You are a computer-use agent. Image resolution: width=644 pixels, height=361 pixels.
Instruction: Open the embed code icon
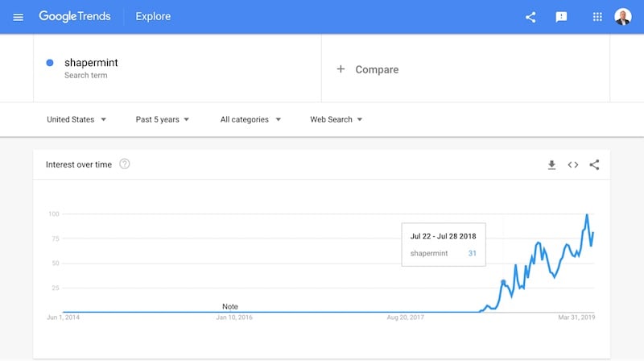(x=573, y=165)
